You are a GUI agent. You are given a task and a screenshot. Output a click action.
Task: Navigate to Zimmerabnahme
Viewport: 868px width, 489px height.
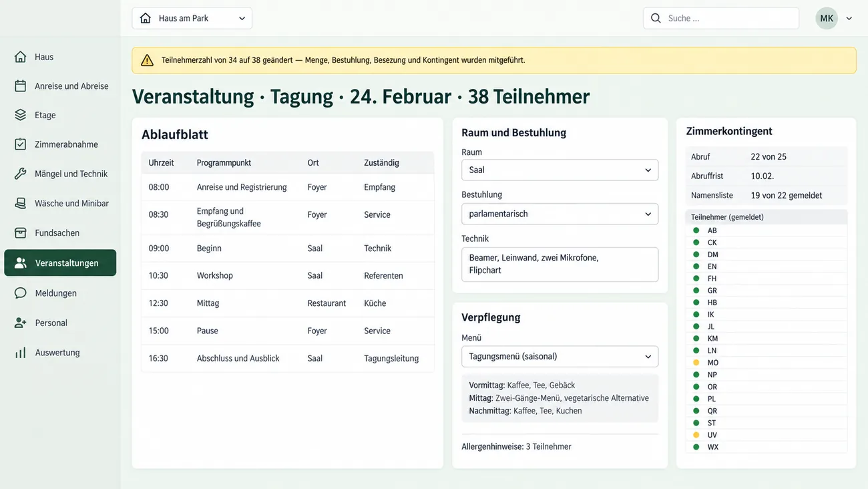point(60,144)
